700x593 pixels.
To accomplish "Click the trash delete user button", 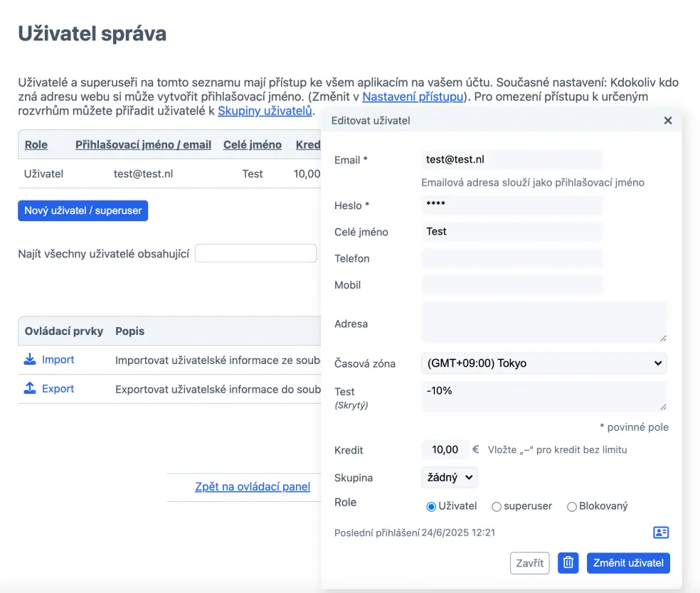I will [568, 563].
